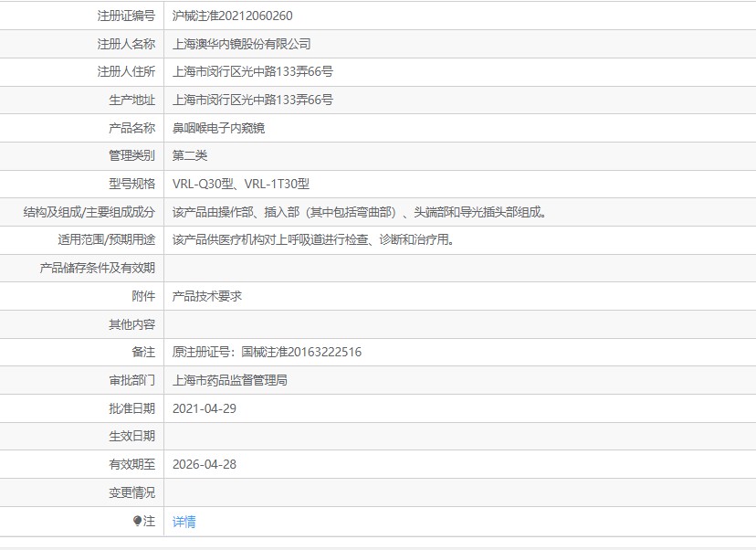Click the 型号规格 label
The width and height of the screenshot is (756, 550).
132,184
